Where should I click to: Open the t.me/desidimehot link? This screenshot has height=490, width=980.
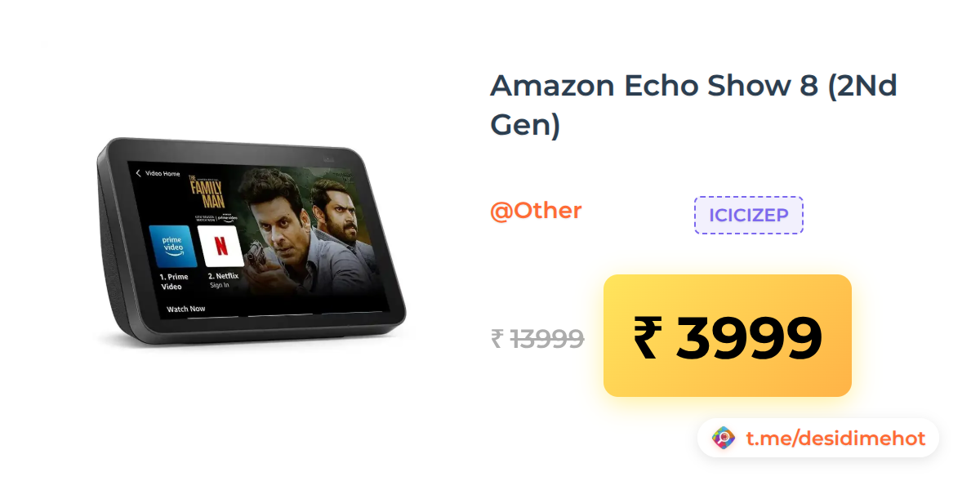click(x=835, y=439)
